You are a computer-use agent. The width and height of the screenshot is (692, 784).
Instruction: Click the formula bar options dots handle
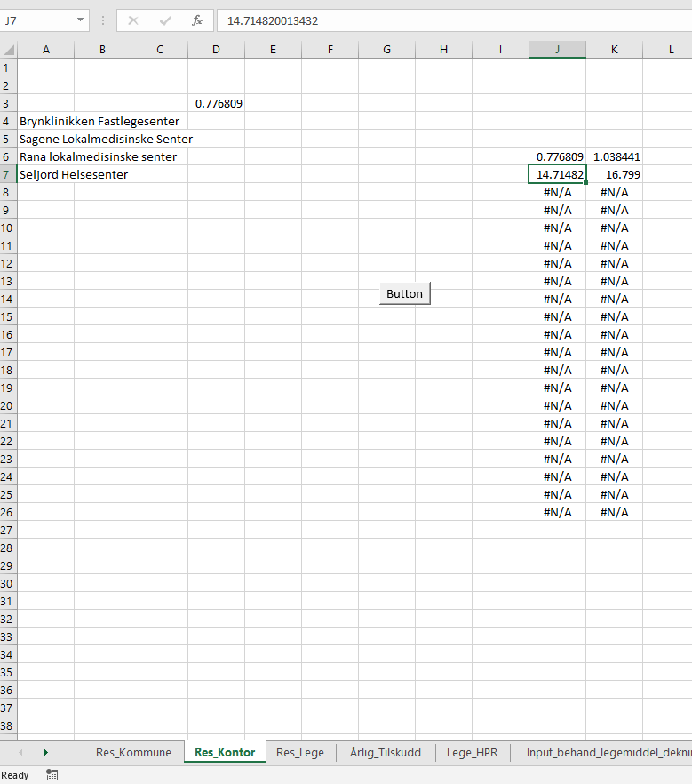click(x=103, y=20)
